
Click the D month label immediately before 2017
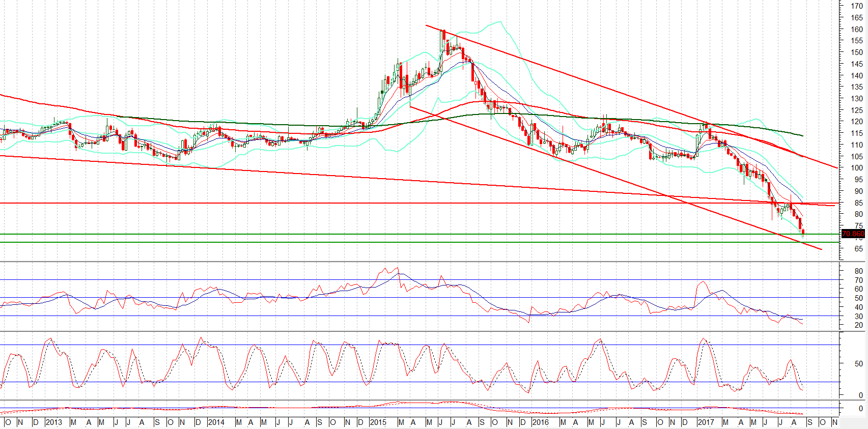685,422
